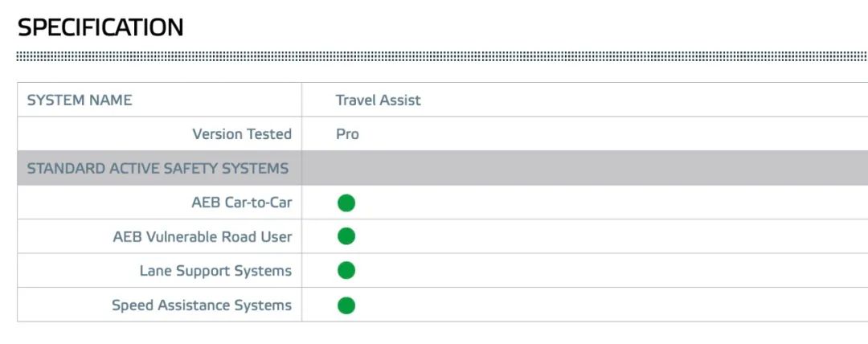
Task: Select the SPECIFICATION heading
Action: click(x=100, y=27)
